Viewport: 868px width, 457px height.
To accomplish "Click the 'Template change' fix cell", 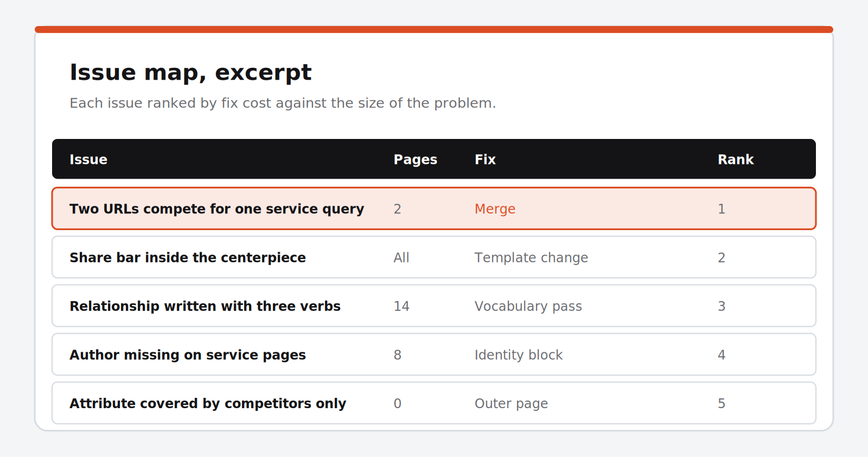I will [531, 257].
